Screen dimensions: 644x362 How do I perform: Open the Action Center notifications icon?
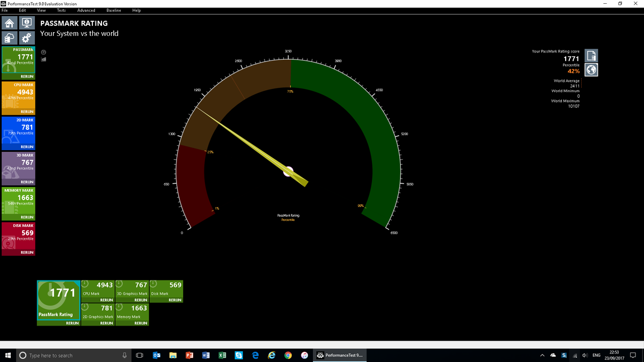633,355
